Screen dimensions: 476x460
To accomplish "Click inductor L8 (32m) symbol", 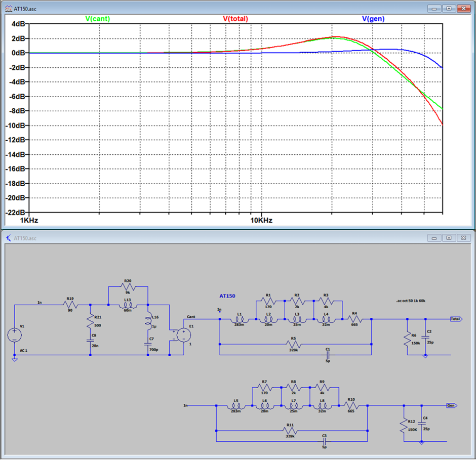I will pos(323,406).
